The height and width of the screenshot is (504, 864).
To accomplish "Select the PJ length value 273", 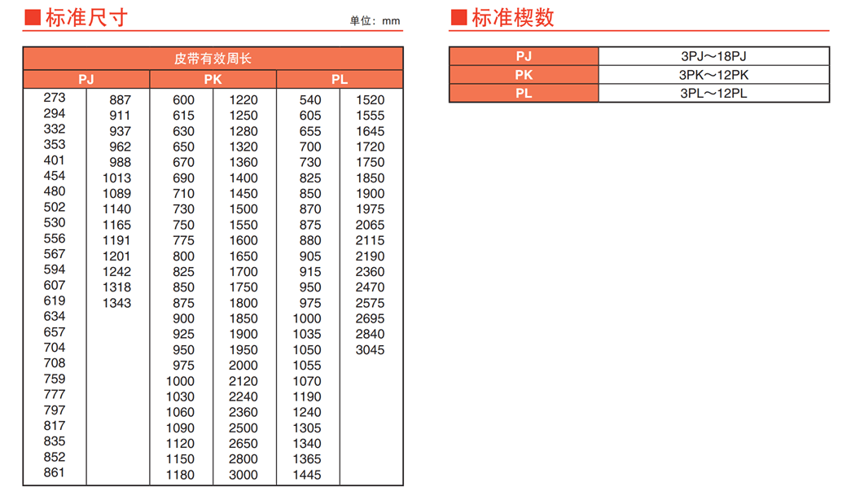I will (x=55, y=98).
